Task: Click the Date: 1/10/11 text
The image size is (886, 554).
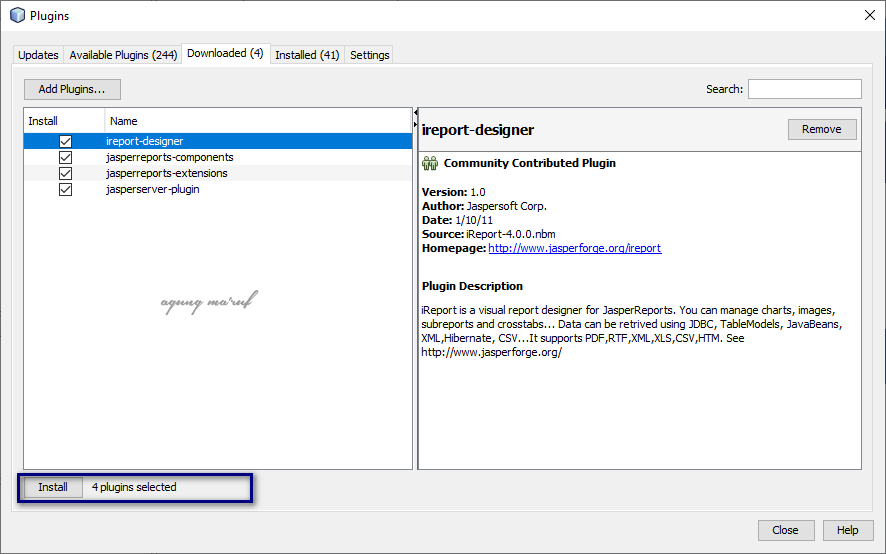Action: pyautogui.click(x=457, y=220)
